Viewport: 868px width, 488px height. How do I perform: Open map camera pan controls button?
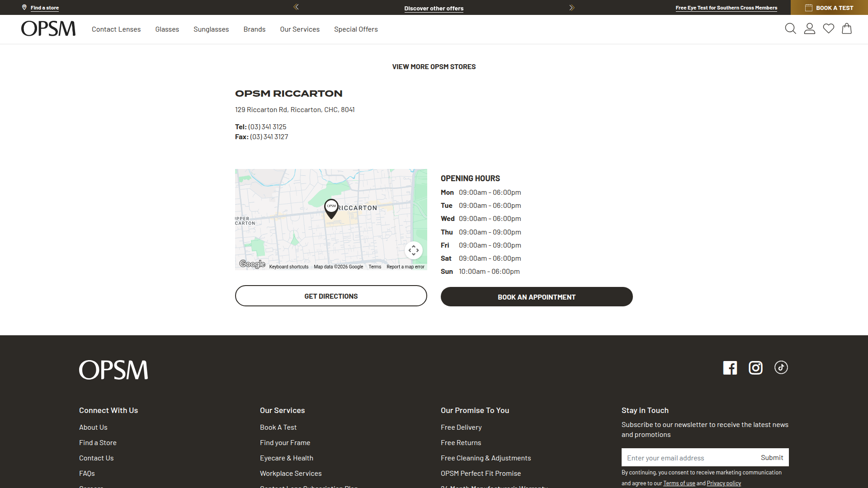[414, 250]
